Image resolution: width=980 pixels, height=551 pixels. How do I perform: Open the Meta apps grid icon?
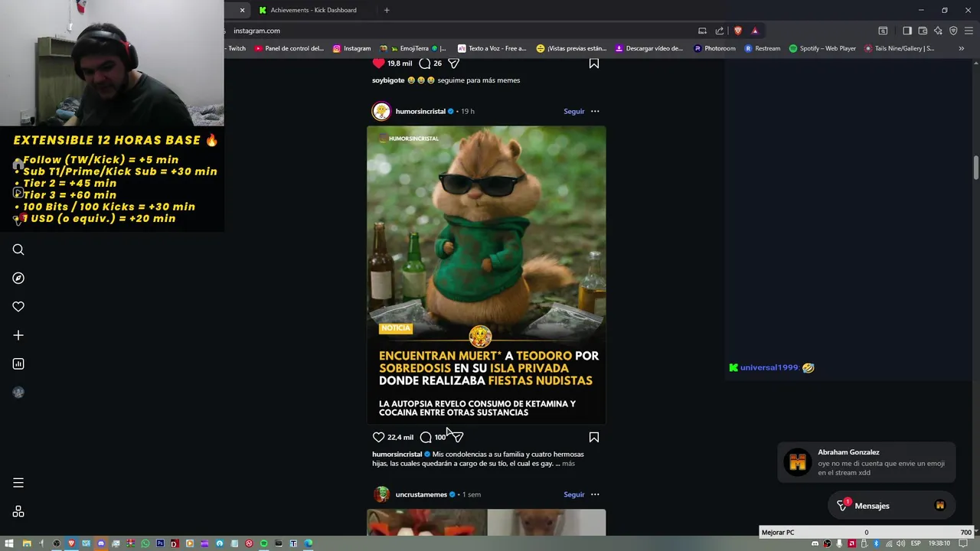[x=18, y=512]
